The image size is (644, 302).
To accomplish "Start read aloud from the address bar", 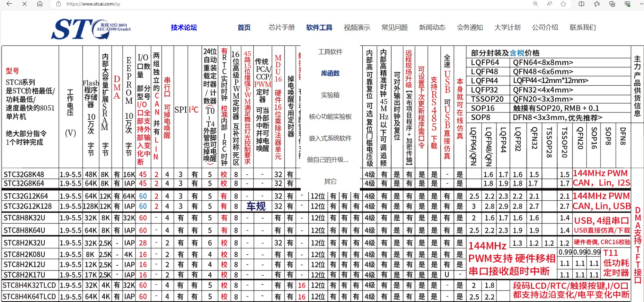I will (x=549, y=4).
